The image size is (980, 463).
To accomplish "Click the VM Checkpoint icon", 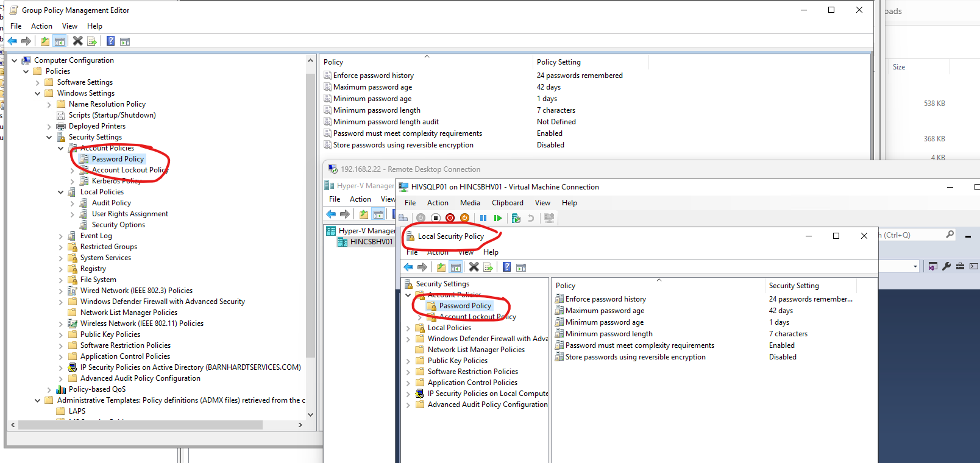I will click(x=516, y=218).
